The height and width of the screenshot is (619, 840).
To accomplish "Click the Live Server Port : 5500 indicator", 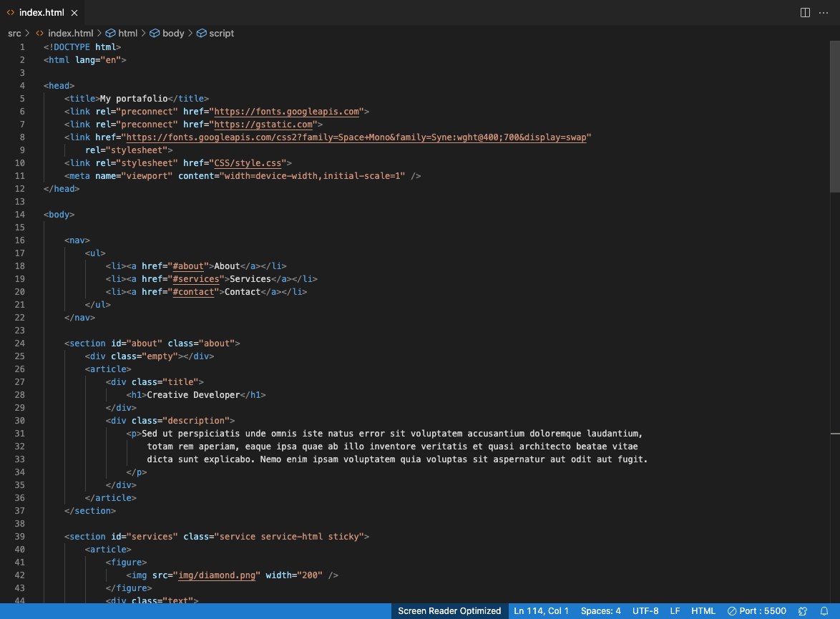I will pos(756,611).
